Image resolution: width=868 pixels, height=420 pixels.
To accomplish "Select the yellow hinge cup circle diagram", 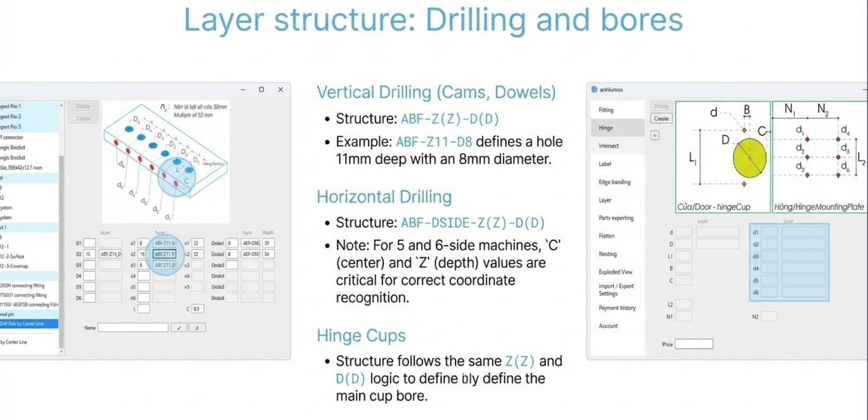I will coord(749,158).
